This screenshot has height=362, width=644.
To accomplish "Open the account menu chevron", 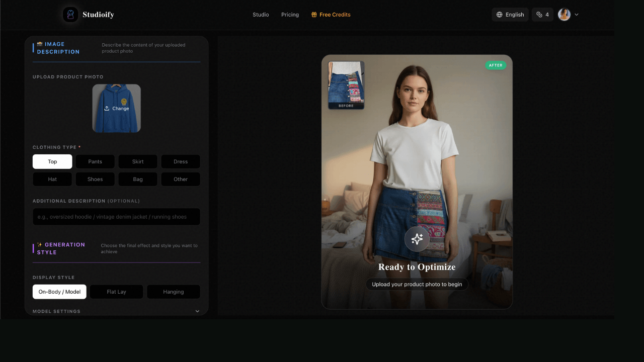I will 577,15.
